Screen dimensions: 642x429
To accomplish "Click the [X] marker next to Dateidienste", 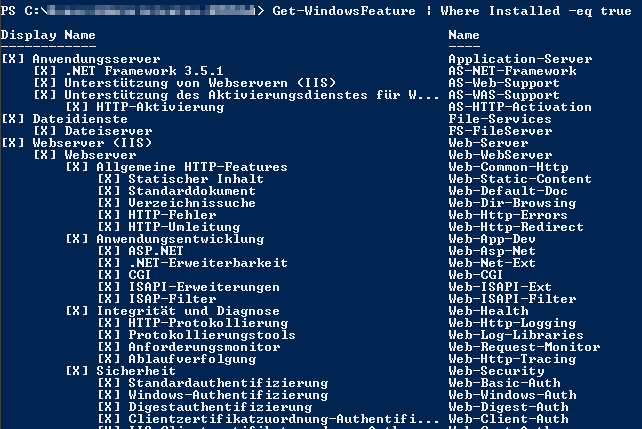I will click(x=13, y=119).
